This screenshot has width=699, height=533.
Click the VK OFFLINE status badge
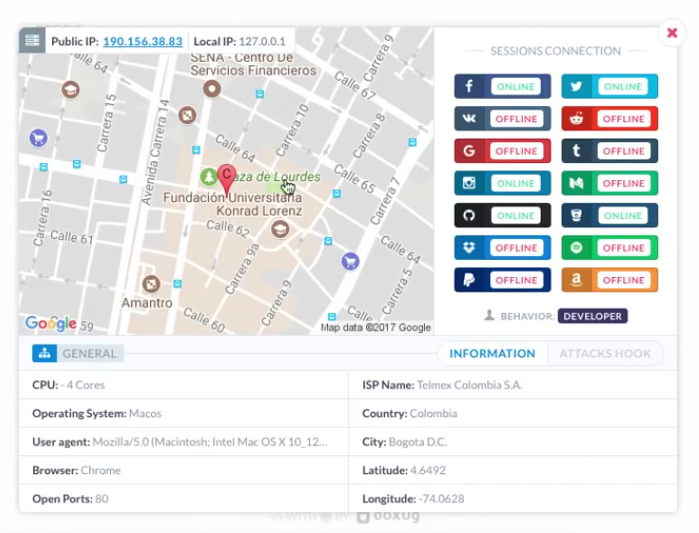coord(516,119)
